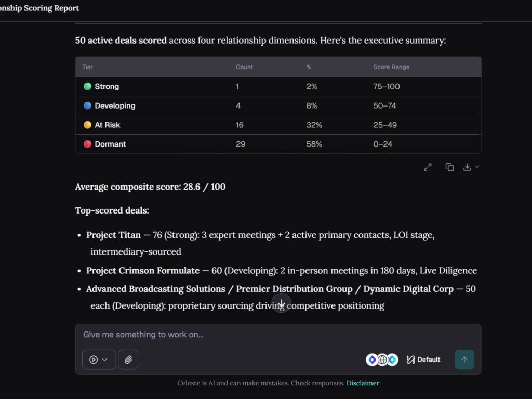532x399 pixels.
Task: Attach a file with the paperclip
Action: tap(128, 360)
